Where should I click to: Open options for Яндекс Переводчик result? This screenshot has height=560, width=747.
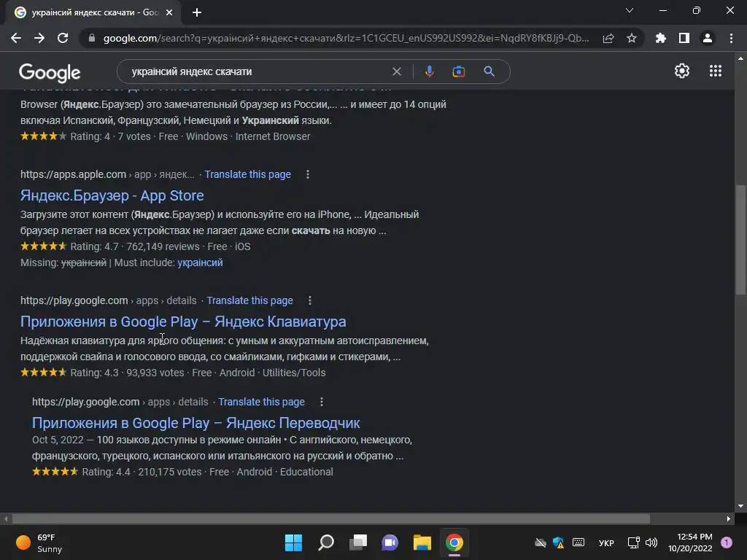[322, 402]
